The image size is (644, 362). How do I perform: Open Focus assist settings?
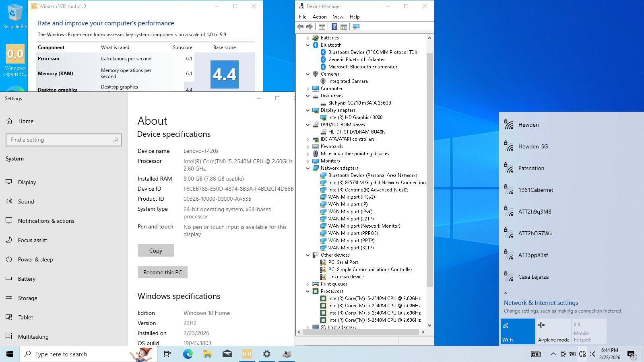[x=33, y=240]
